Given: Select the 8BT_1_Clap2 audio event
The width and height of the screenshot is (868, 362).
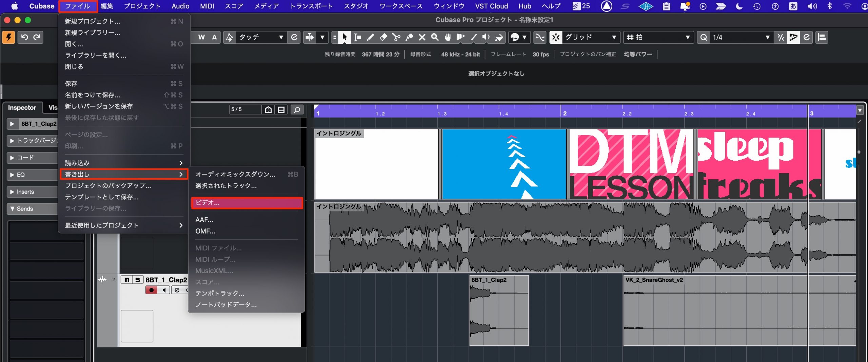Looking at the screenshot, I should pos(499,310).
